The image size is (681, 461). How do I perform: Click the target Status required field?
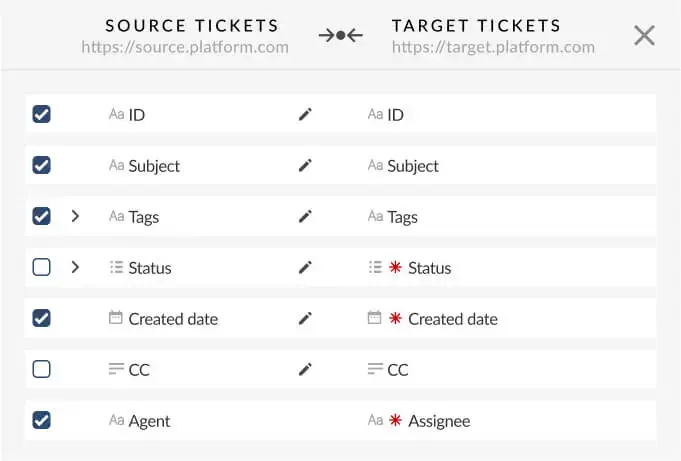[429, 268]
